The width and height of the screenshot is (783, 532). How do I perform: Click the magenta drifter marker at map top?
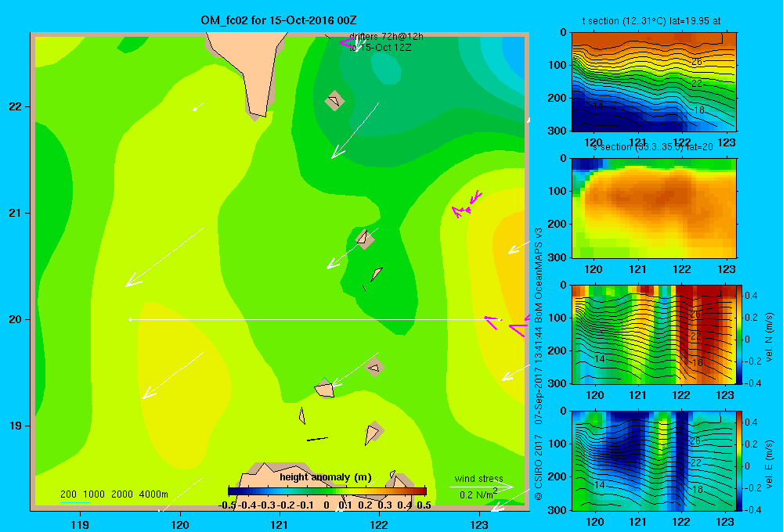(x=347, y=43)
